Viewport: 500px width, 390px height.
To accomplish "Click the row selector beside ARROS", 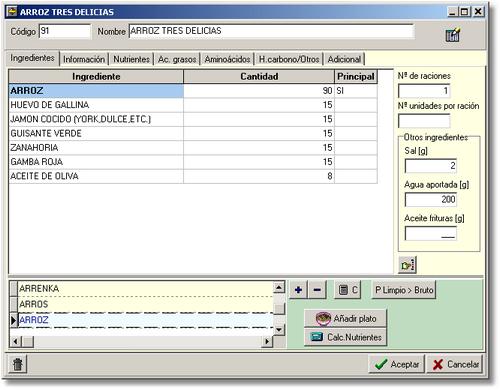I will 14,304.
